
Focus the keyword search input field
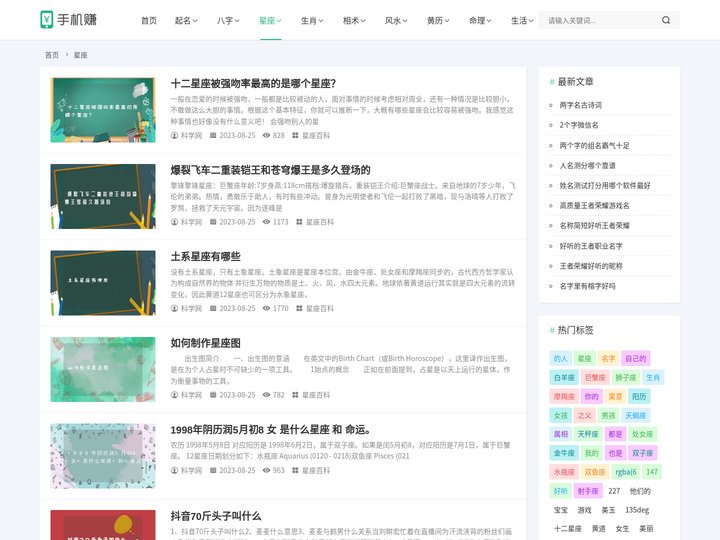pos(602,20)
